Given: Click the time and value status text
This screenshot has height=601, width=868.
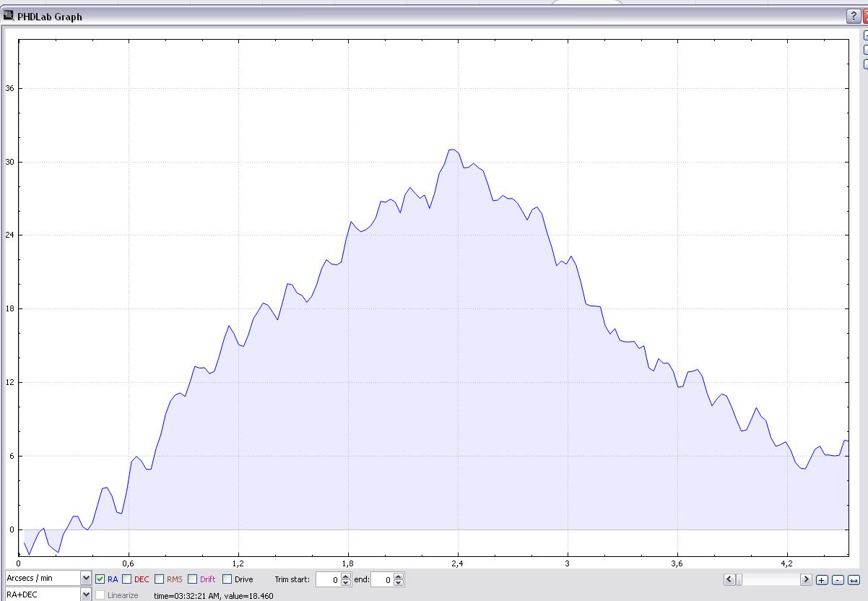Looking at the screenshot, I should pos(214,596).
